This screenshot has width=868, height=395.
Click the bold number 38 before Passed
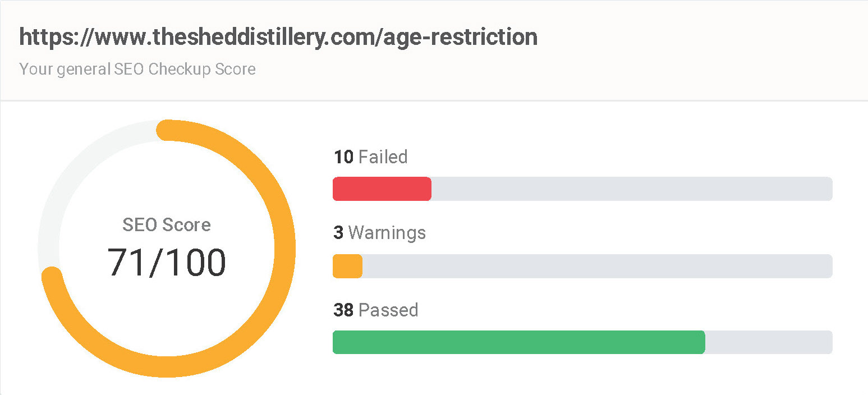pyautogui.click(x=343, y=310)
